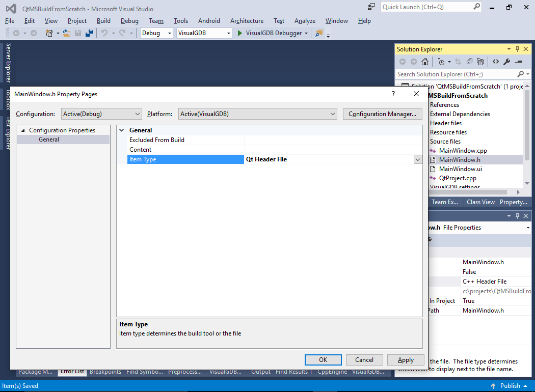Click the Home icon in Solution Explorer
Viewport: 535px width, 392px height.
click(425, 62)
